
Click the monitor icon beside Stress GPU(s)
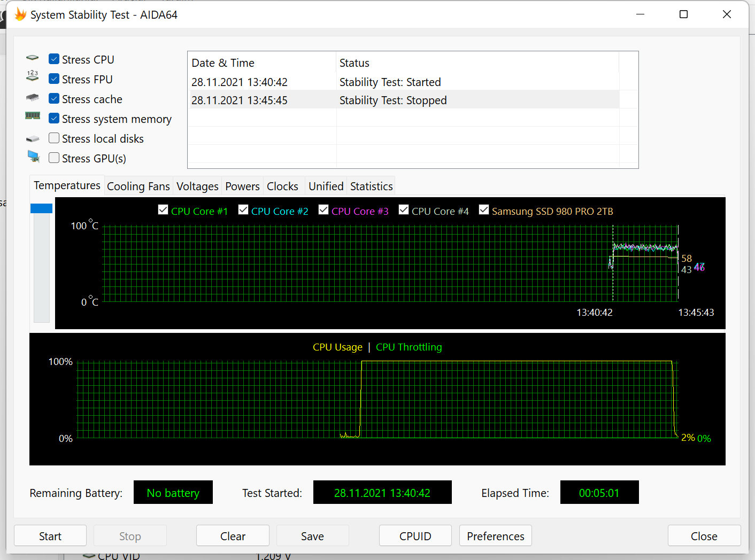coord(34,157)
